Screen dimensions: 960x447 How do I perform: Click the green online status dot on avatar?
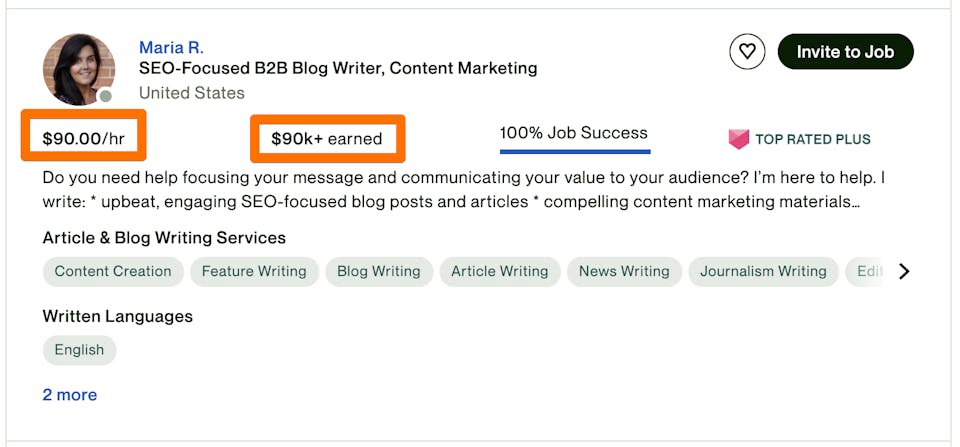tap(105, 96)
